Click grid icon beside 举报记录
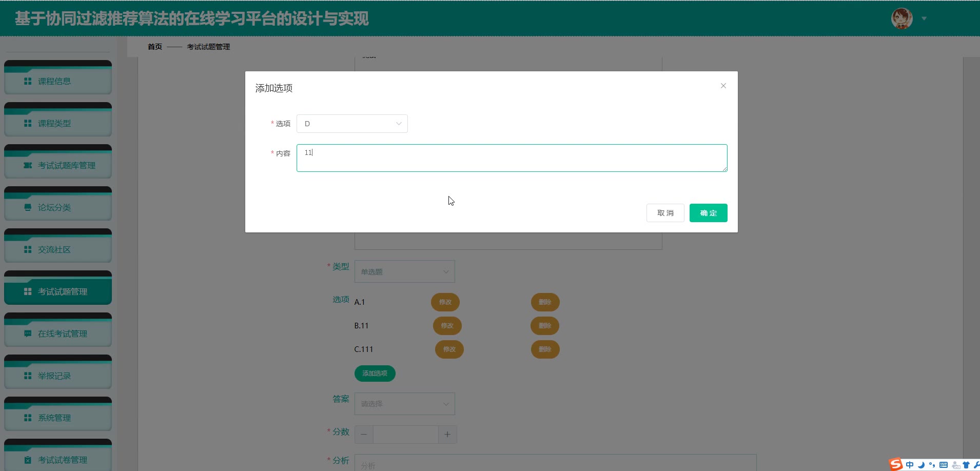The image size is (980, 471). pyautogui.click(x=28, y=376)
